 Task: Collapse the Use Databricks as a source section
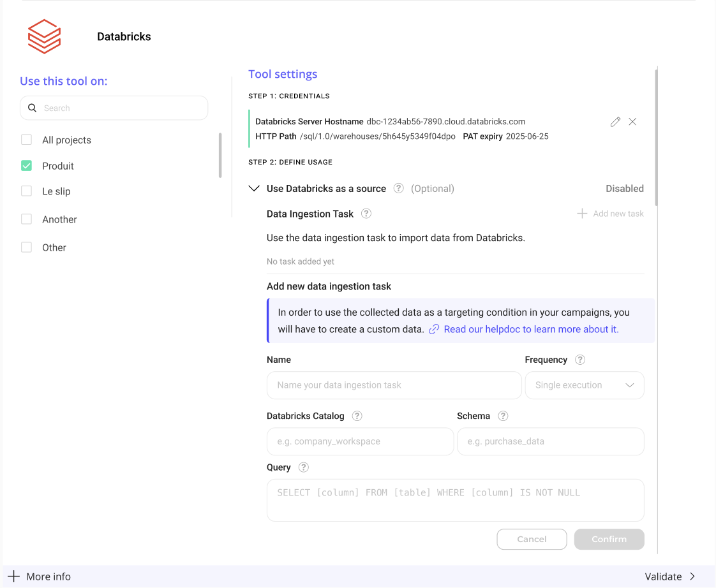[254, 189]
